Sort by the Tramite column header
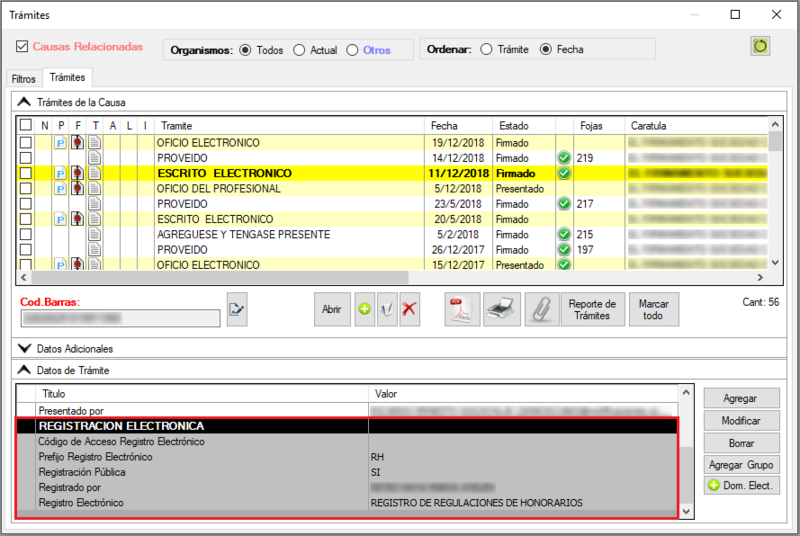 [289, 125]
